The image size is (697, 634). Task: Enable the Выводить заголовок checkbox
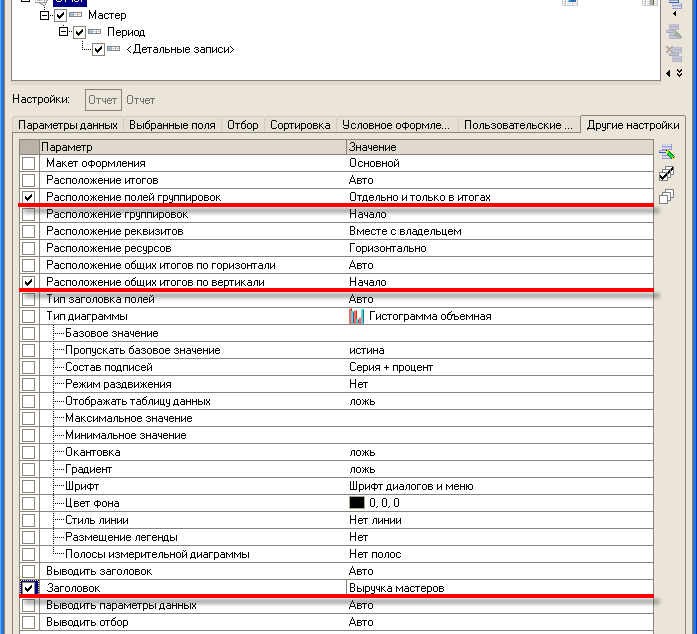click(28, 571)
